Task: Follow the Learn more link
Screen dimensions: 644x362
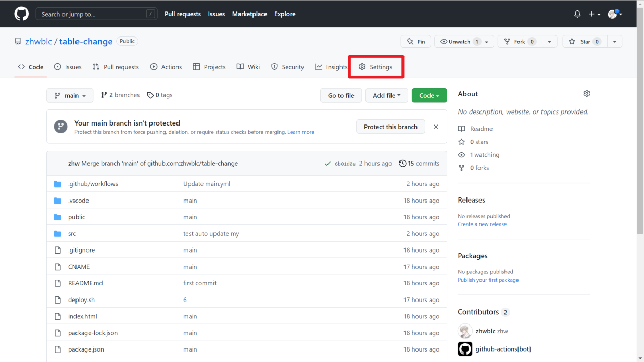Action: point(301,132)
